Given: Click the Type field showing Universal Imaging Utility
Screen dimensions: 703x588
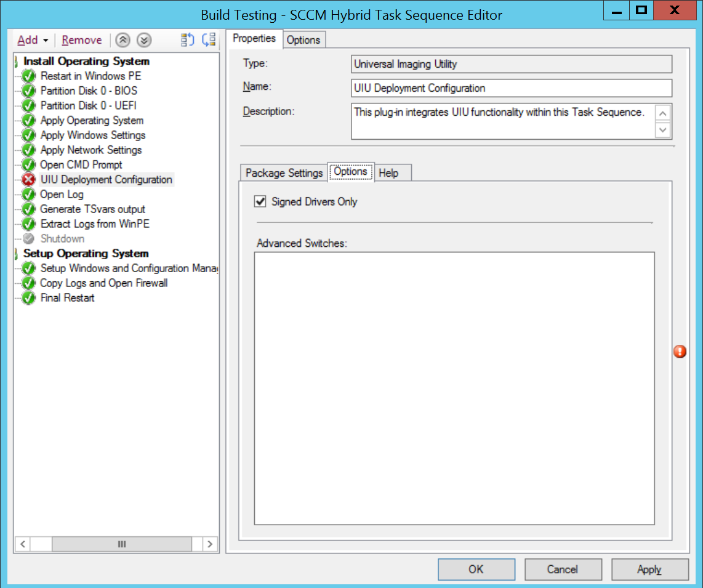Looking at the screenshot, I should coord(512,64).
